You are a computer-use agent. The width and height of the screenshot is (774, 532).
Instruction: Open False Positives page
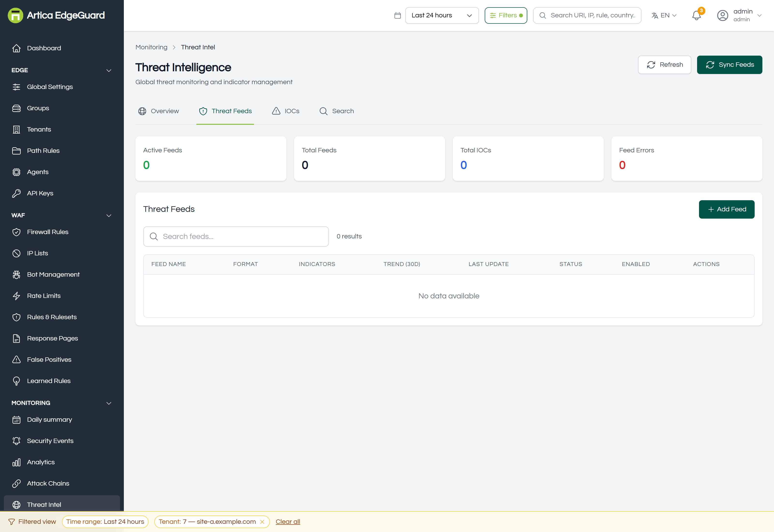(x=62, y=360)
